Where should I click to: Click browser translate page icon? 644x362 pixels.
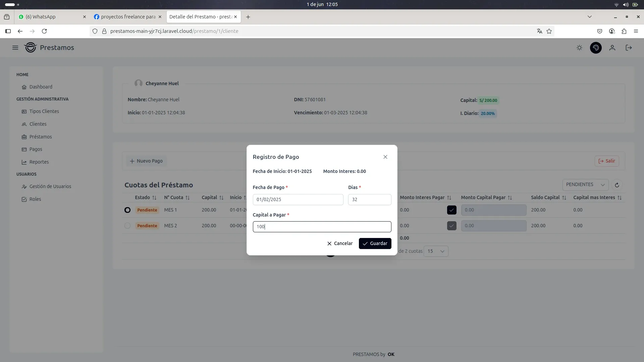click(539, 31)
